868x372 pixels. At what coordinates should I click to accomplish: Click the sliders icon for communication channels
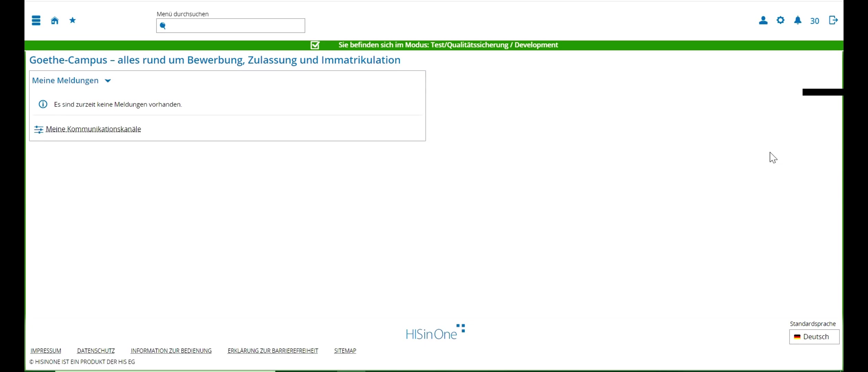tap(39, 130)
